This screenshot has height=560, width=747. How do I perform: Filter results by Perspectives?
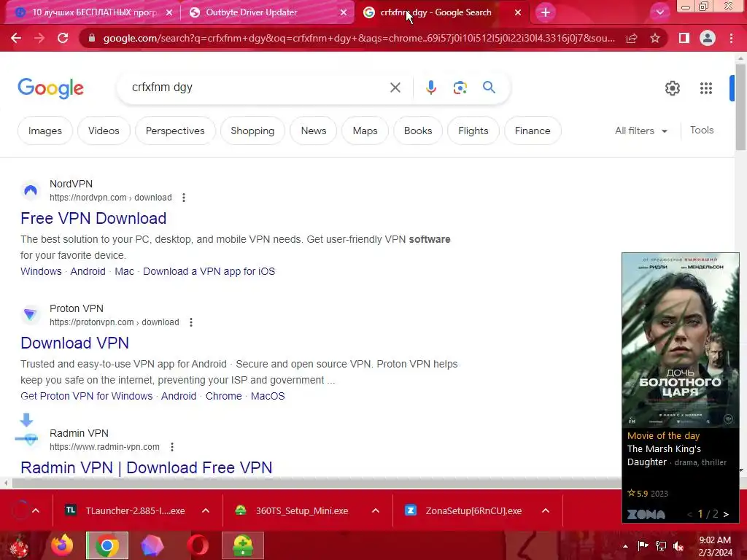click(175, 131)
